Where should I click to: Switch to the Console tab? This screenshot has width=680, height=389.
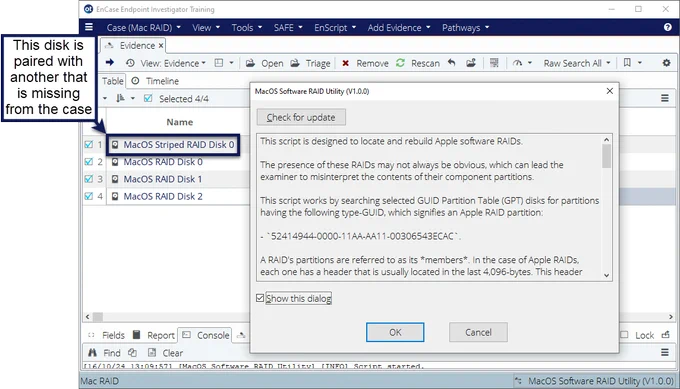(x=206, y=335)
